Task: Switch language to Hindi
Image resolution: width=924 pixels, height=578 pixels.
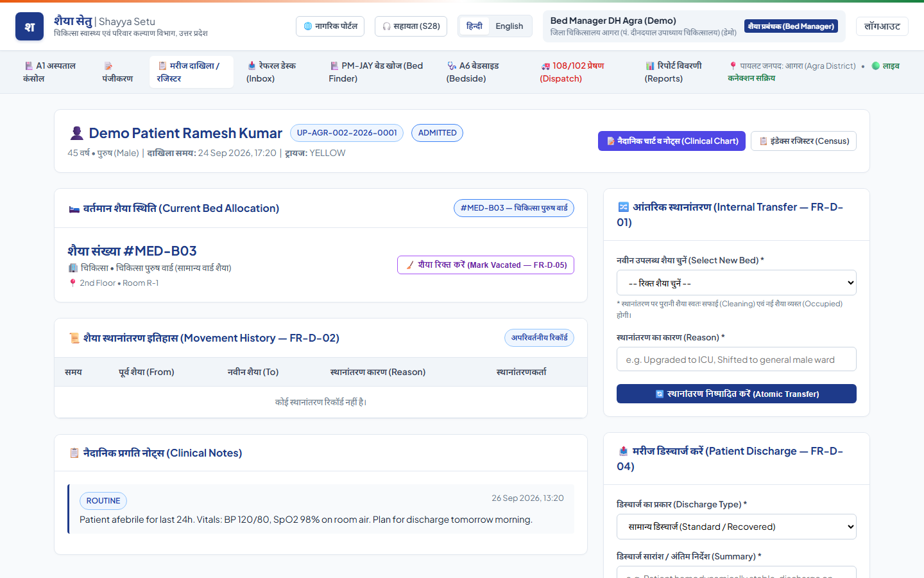Action: tap(474, 26)
